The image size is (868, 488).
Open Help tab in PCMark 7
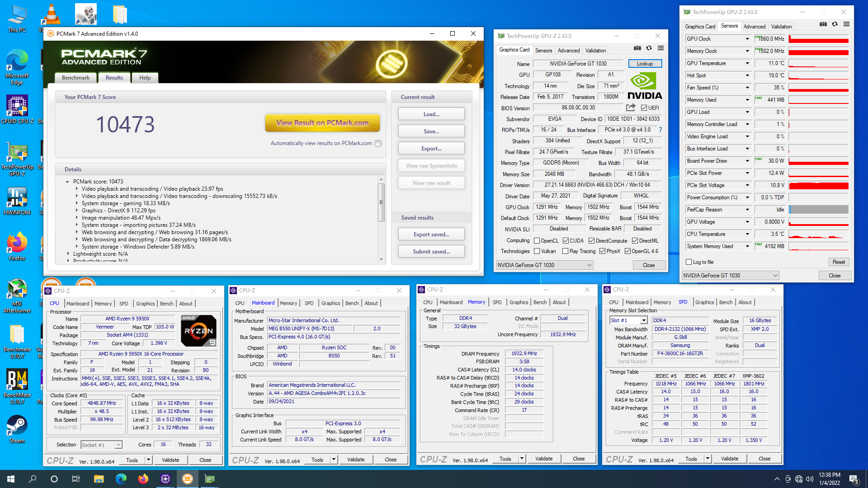click(145, 78)
